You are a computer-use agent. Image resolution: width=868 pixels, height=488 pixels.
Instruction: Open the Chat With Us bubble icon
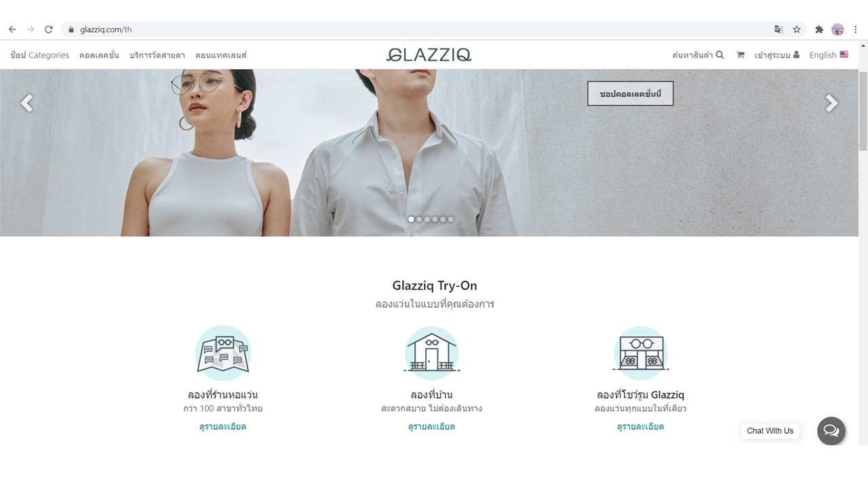coord(831,430)
